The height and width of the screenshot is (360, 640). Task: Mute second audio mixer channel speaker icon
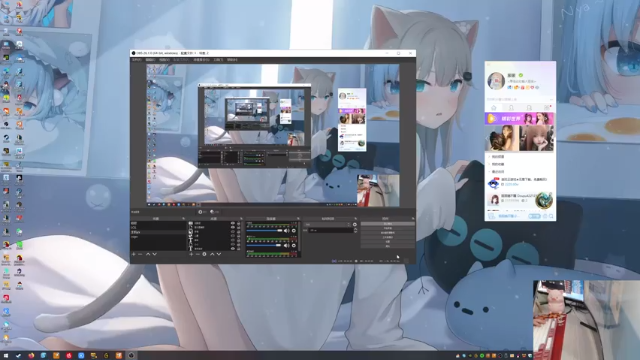pyautogui.click(x=287, y=245)
